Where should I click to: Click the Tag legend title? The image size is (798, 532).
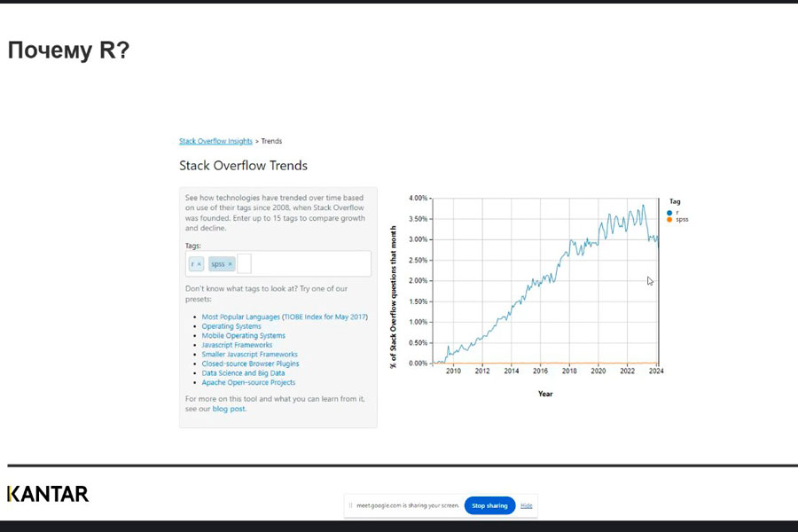click(675, 201)
